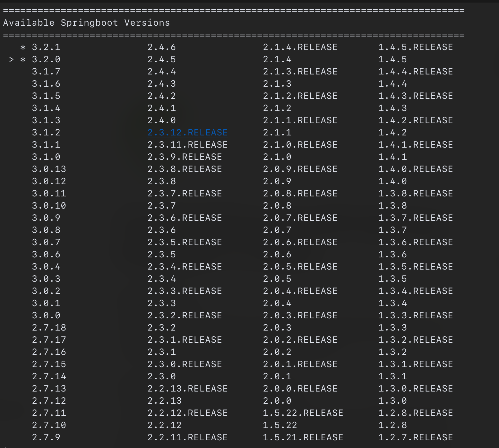The height and width of the screenshot is (448, 499).
Task: Click version 1.4.4.RELEASE
Action: pos(416,72)
